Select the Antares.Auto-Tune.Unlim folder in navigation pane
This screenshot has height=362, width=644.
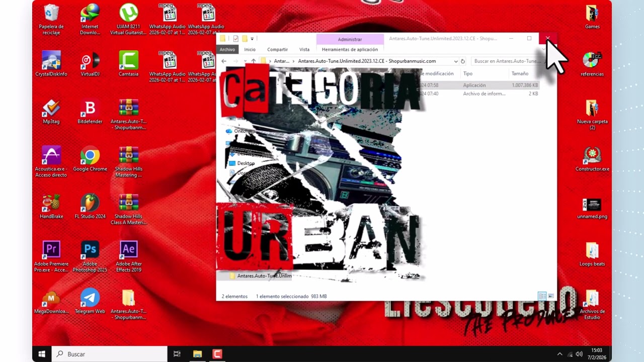260,276
